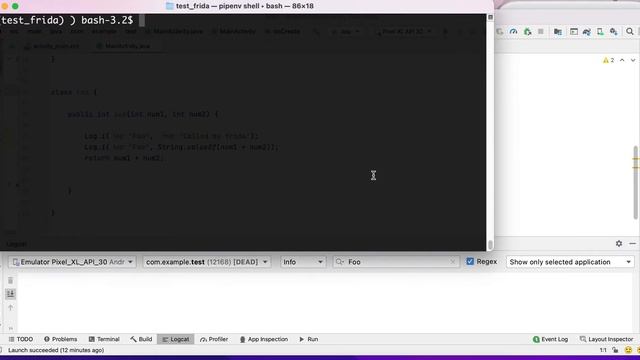
Task: Toggle scroll to end of logcat
Action: (11, 293)
